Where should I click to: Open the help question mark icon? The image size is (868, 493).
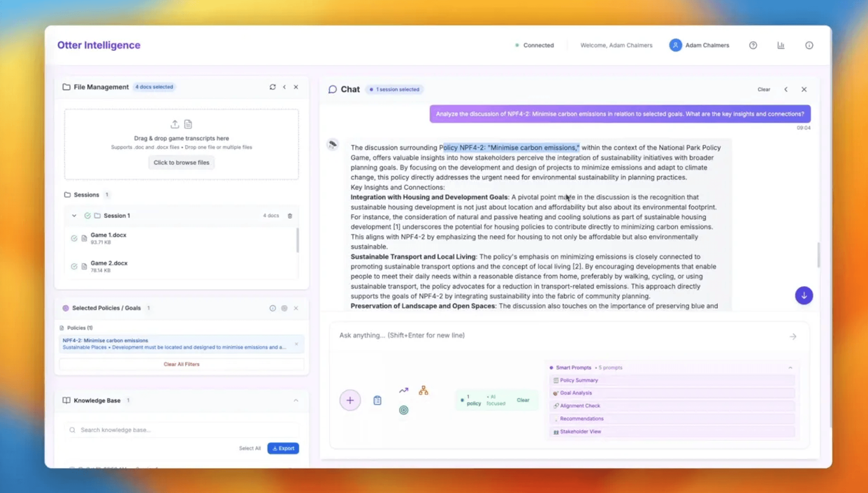(x=753, y=45)
